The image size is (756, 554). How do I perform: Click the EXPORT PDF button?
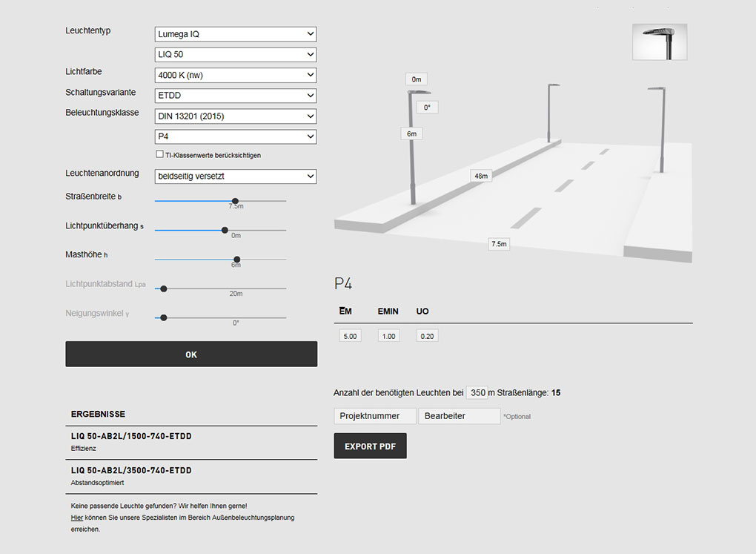(x=370, y=446)
